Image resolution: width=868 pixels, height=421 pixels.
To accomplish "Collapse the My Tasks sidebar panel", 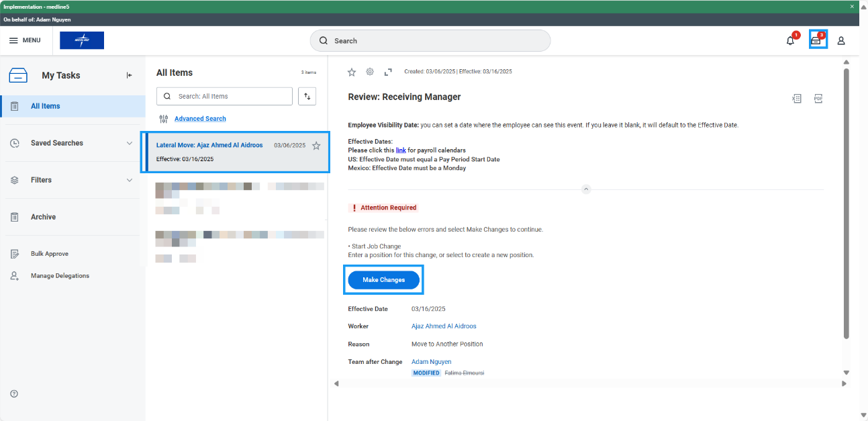I will (x=130, y=75).
